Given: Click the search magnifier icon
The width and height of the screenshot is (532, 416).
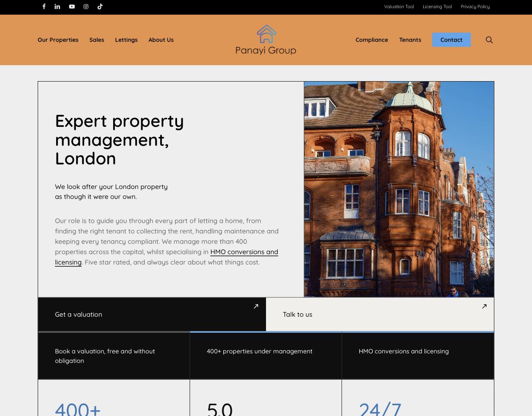Looking at the screenshot, I should pos(489,40).
